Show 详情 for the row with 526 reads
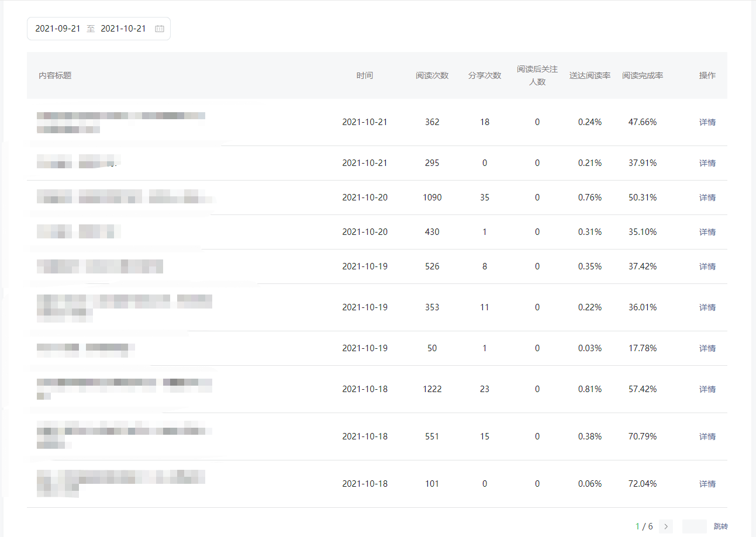This screenshot has height=537, width=756. (707, 266)
